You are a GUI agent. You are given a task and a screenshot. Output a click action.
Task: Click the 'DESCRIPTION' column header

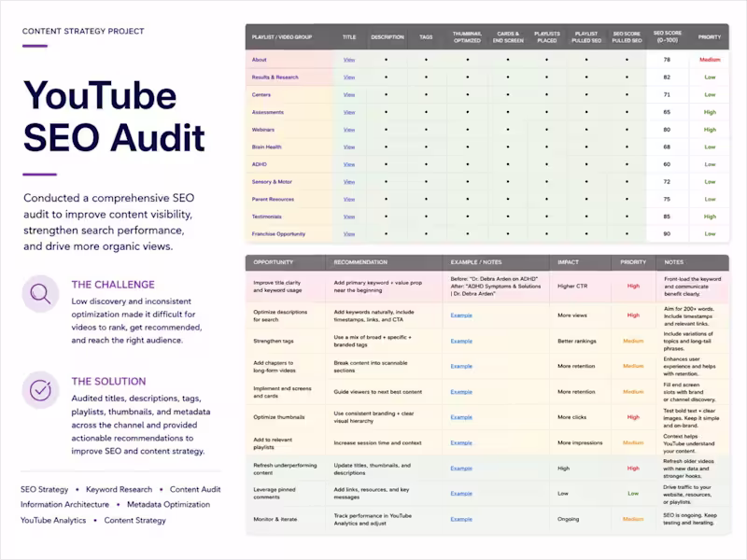click(x=388, y=37)
